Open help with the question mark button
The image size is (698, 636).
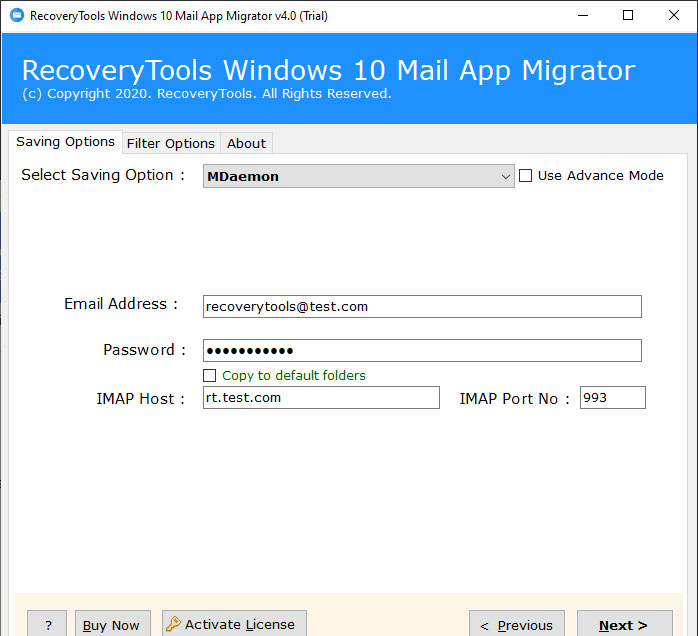click(x=47, y=625)
